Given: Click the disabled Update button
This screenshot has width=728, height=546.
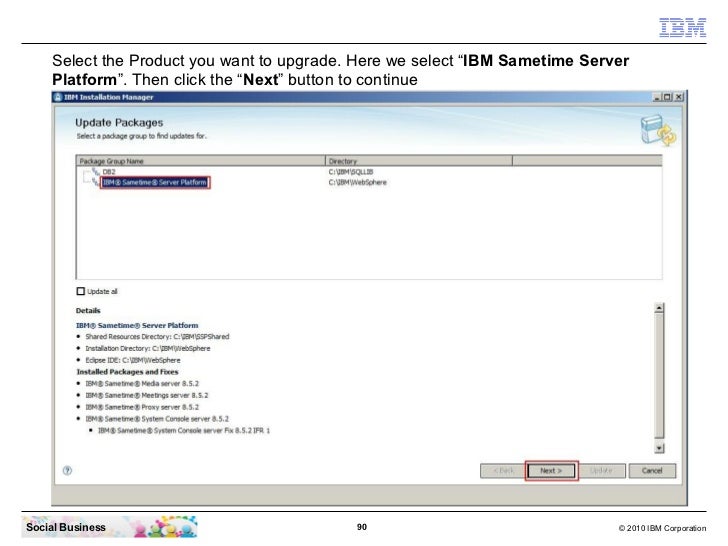Looking at the screenshot, I should pyautogui.click(x=602, y=471).
